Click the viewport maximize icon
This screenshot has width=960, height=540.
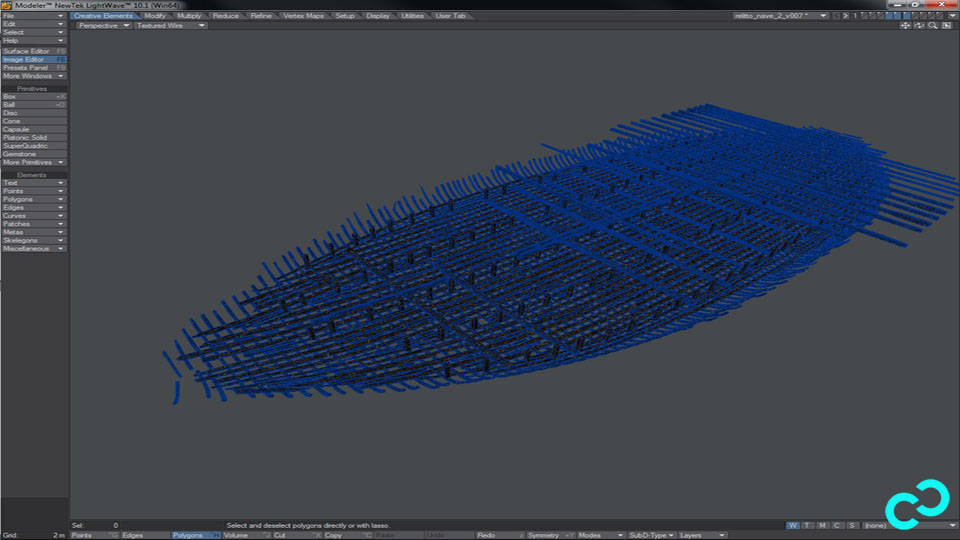pos(947,26)
